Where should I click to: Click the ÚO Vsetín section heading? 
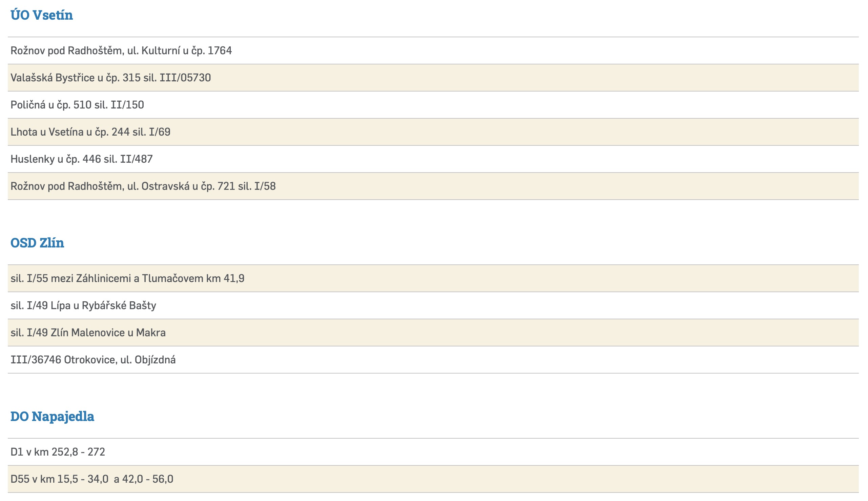(42, 15)
